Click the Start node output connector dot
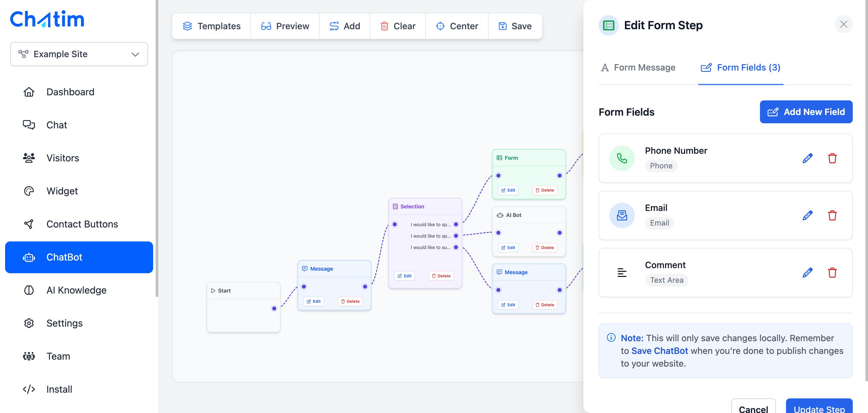Image resolution: width=868 pixels, height=413 pixels. [274, 308]
